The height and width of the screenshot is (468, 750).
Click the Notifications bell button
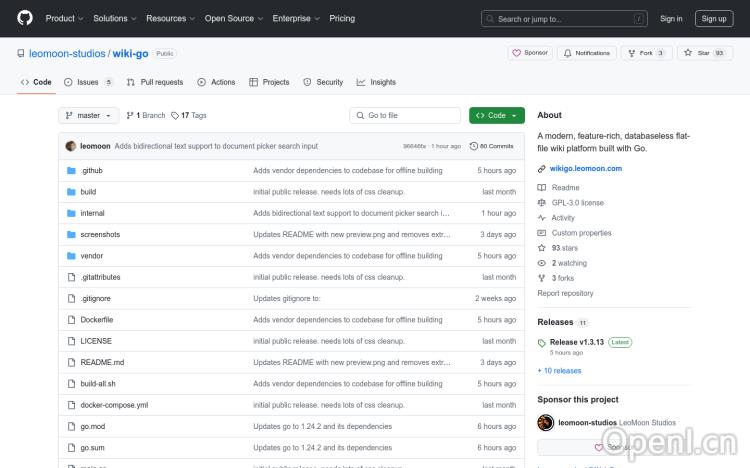point(587,53)
